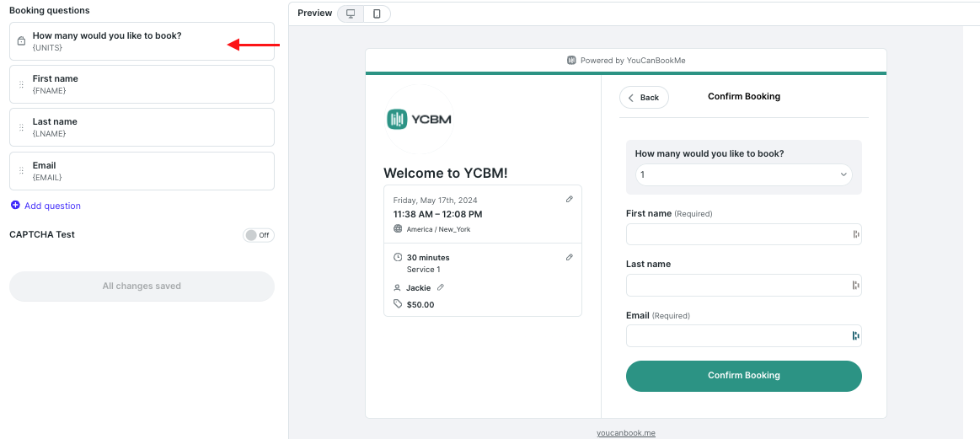Viewport: 980px width, 439px height.
Task: Click the Booking questions heading
Action: (50, 11)
